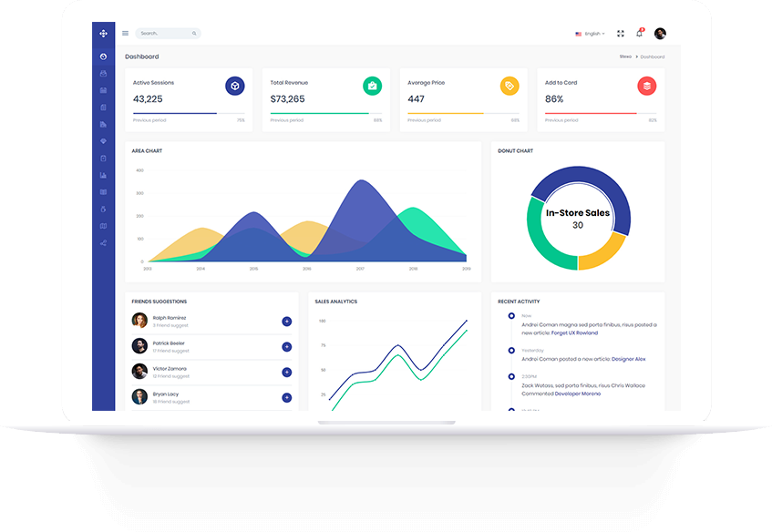
Task: Open the user profile avatar thumbnail
Action: click(x=660, y=33)
